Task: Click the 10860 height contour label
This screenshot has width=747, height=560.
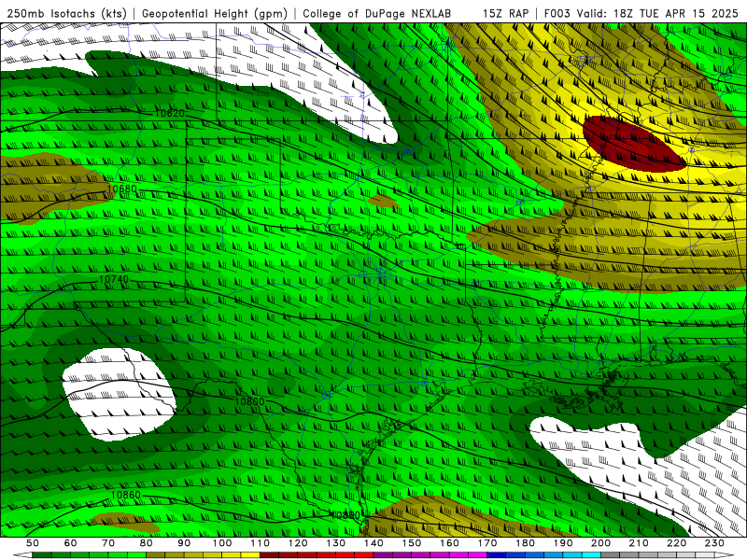Action: [x=126, y=496]
